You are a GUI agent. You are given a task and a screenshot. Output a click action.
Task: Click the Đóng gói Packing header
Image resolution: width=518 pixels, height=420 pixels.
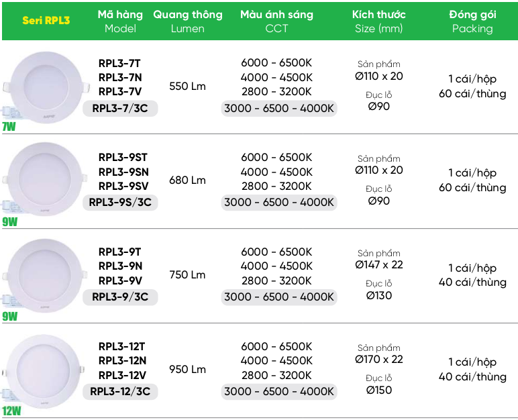(472, 21)
